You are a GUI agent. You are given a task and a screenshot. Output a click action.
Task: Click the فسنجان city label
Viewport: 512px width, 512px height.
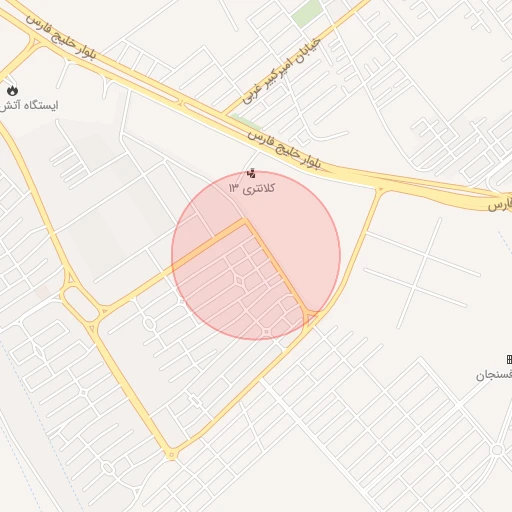click(x=494, y=376)
